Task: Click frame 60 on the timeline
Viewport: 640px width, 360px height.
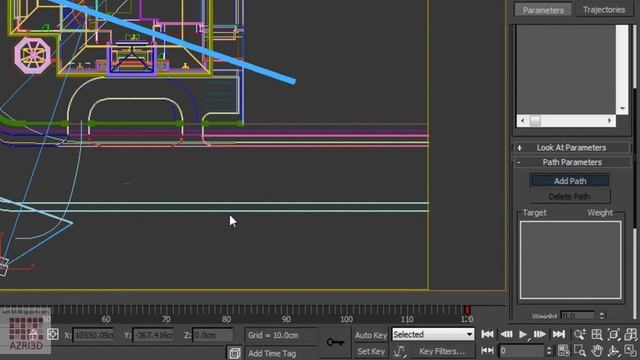Action: [x=106, y=319]
